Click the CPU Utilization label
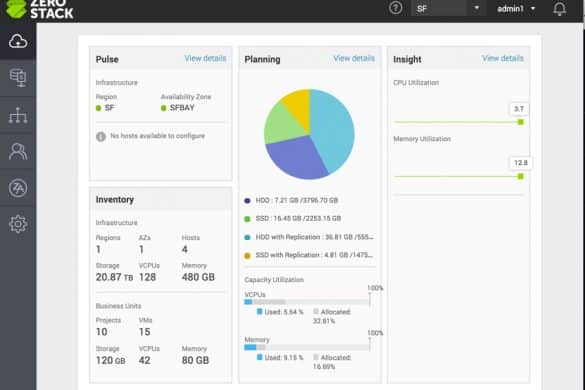The width and height of the screenshot is (585, 390). point(416,83)
